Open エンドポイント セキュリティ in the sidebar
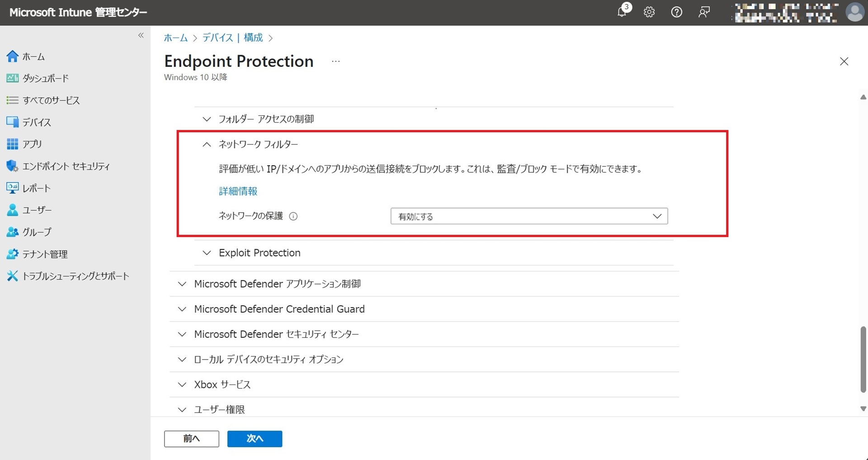 click(x=66, y=166)
